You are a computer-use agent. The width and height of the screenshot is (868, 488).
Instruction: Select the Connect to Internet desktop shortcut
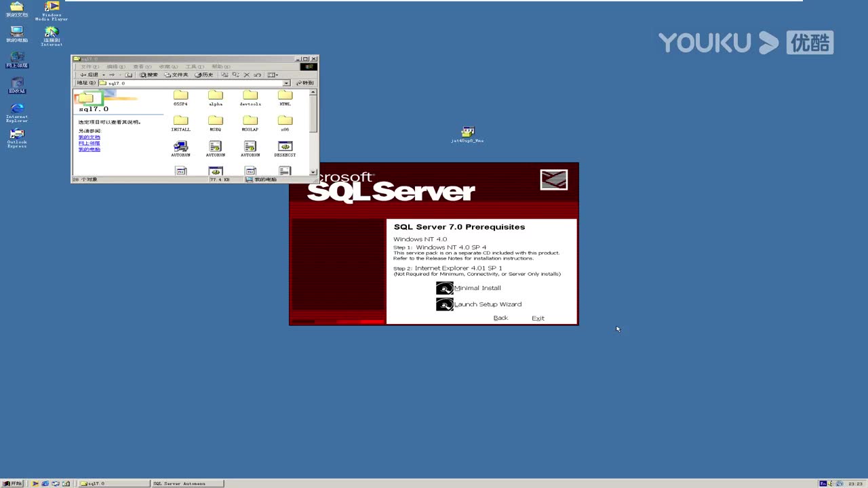(x=52, y=36)
